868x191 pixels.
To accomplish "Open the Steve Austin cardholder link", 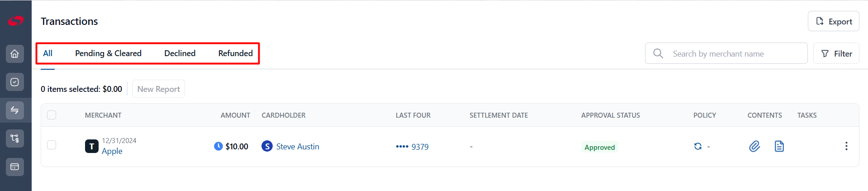I will click(x=298, y=147).
